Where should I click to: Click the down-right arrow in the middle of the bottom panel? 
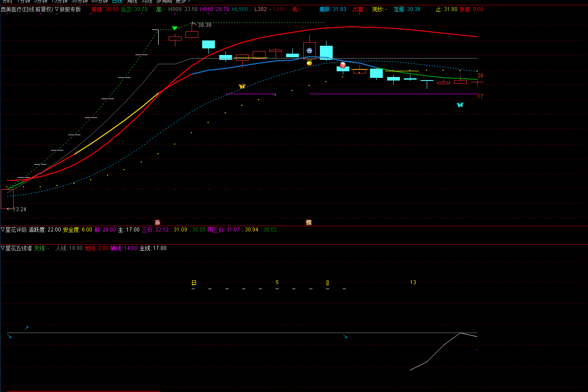pyautogui.click(x=345, y=336)
